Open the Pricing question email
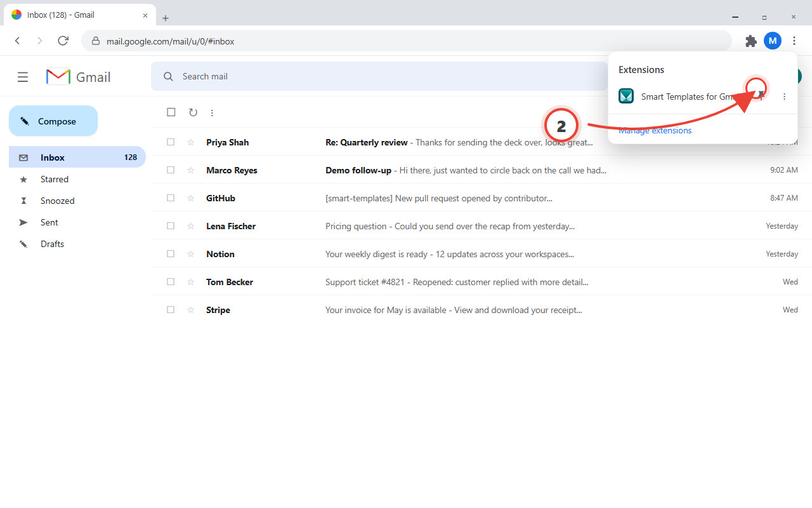The height and width of the screenshot is (508, 812). pos(450,226)
